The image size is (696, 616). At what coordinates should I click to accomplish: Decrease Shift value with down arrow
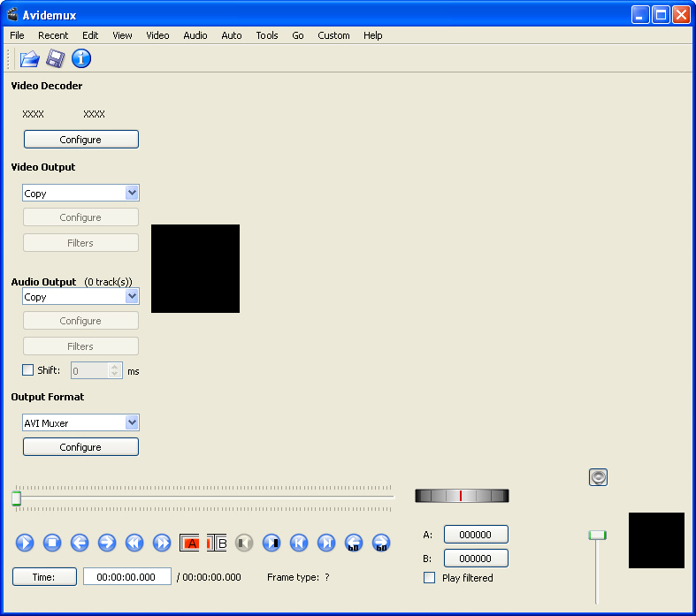114,375
